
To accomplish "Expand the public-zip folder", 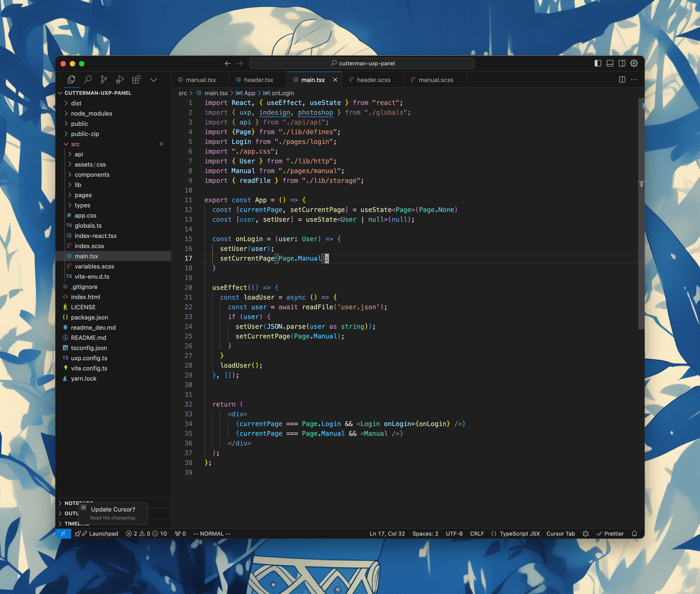I will (113, 134).
